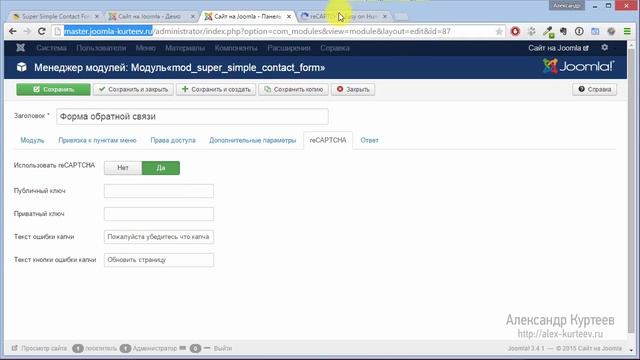Switch to Дополнительные параметры tab
This screenshot has height=360, width=640.
coord(253,140)
